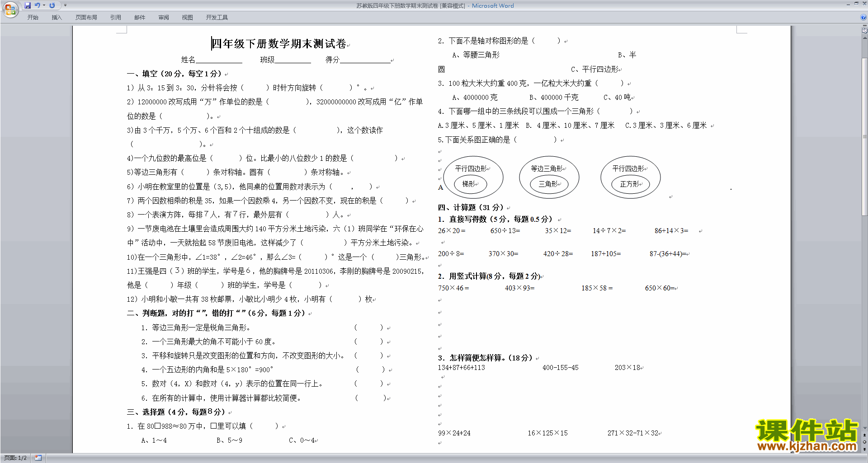868x463 pixels.
Task: Click option A、等腰三角形
Action: coord(476,55)
